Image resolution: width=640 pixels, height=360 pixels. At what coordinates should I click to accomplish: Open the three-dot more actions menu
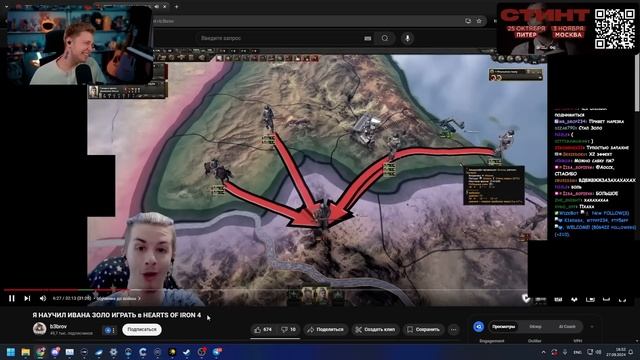pyautogui.click(x=453, y=329)
